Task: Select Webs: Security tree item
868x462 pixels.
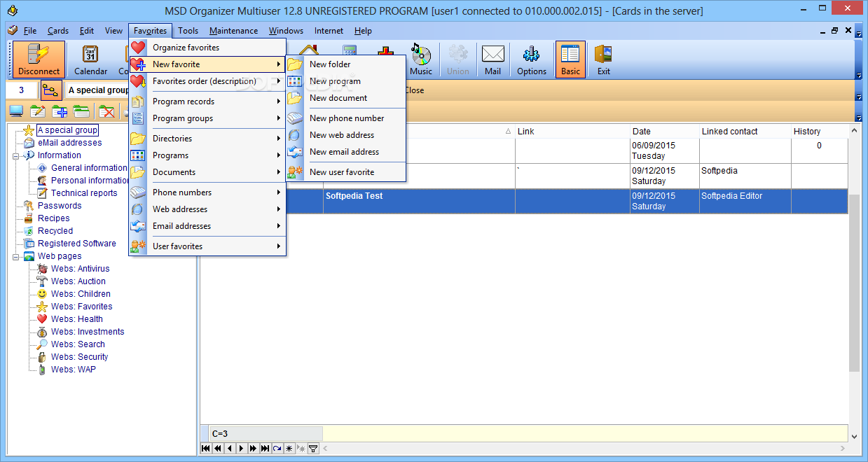Action: [x=79, y=357]
